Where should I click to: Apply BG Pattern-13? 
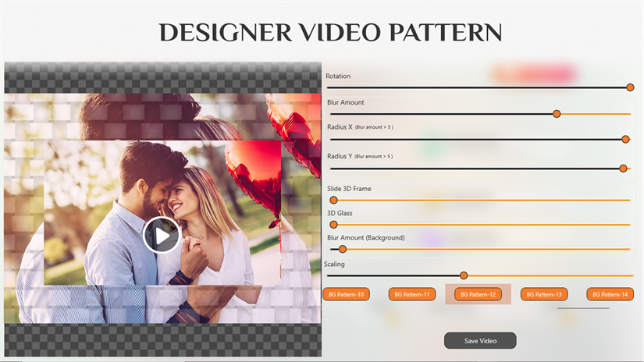click(x=544, y=294)
